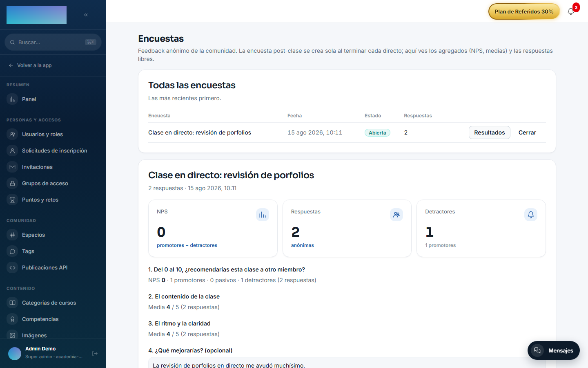Click the Admin Demo avatar
Screen dimensions: 588x368
coord(15,353)
